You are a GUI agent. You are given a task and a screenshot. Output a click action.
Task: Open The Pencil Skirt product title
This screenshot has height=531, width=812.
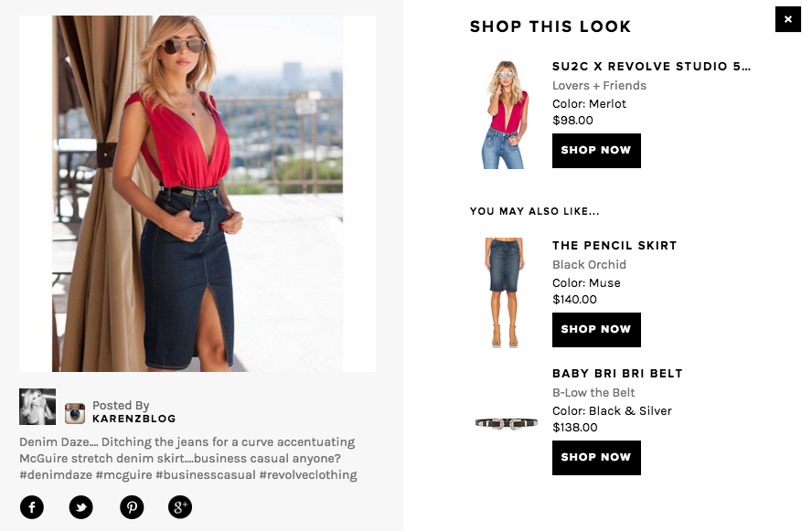click(x=614, y=245)
